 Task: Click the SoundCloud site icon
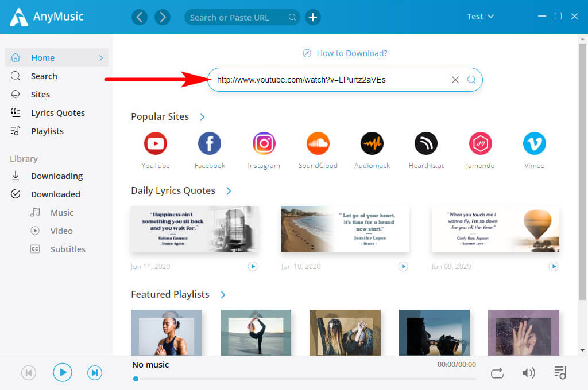[x=318, y=143]
